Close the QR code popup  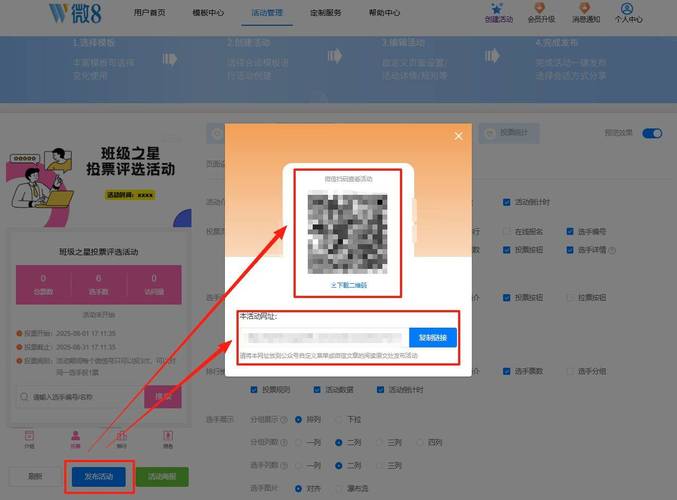point(459,136)
